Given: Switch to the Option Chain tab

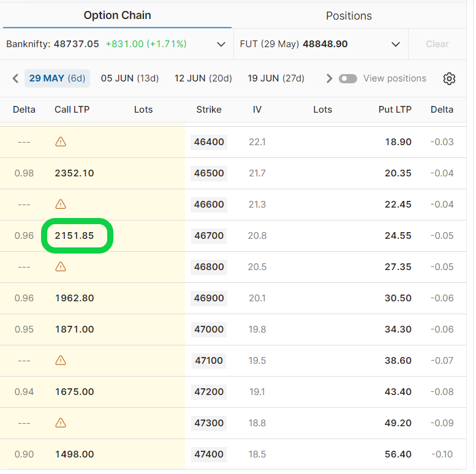Looking at the screenshot, I should (x=117, y=15).
